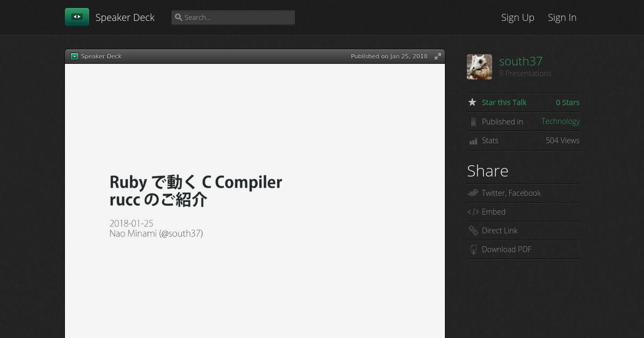This screenshot has height=338, width=644.
Task: Click the 0 Stars count
Action: pos(568,102)
